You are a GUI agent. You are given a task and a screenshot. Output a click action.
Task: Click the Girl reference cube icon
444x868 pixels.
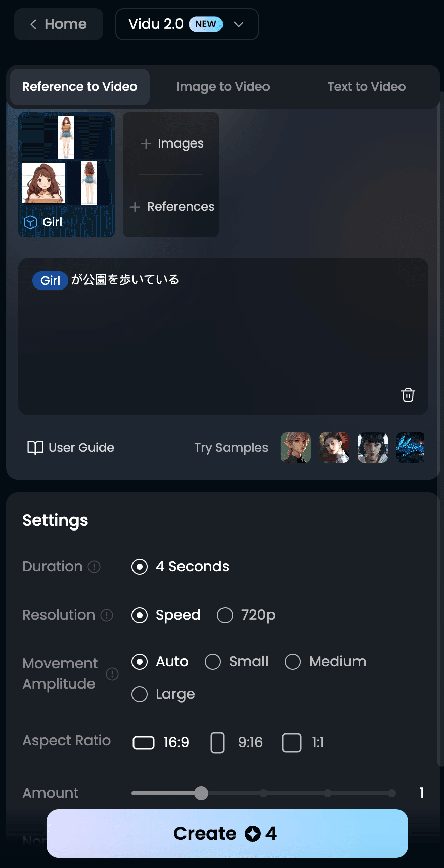point(30,222)
